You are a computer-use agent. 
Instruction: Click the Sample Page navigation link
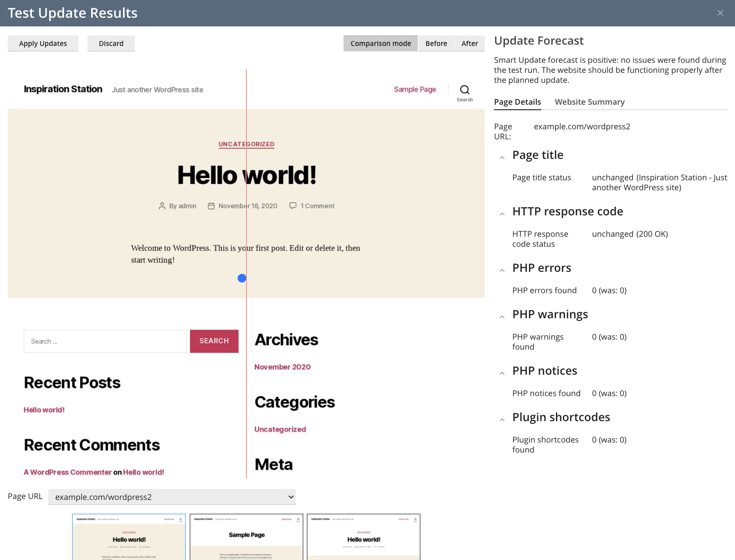click(415, 90)
